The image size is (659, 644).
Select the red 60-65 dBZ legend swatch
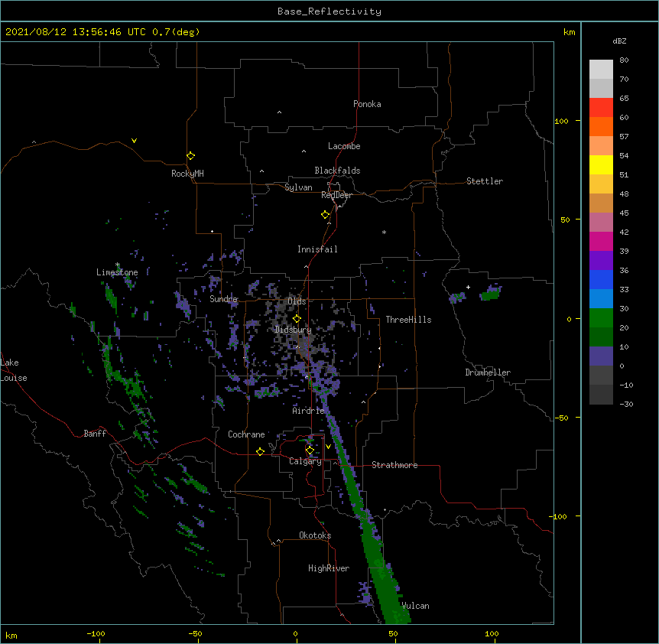601,108
